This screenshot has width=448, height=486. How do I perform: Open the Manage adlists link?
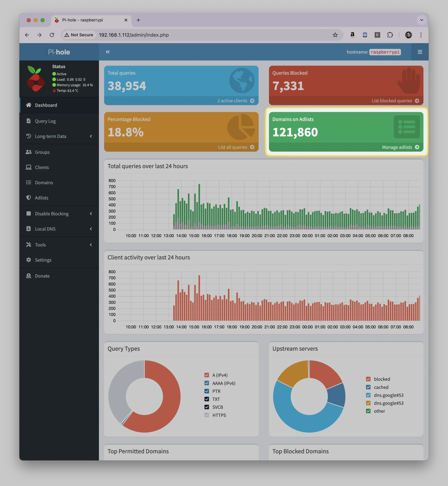pyautogui.click(x=400, y=147)
